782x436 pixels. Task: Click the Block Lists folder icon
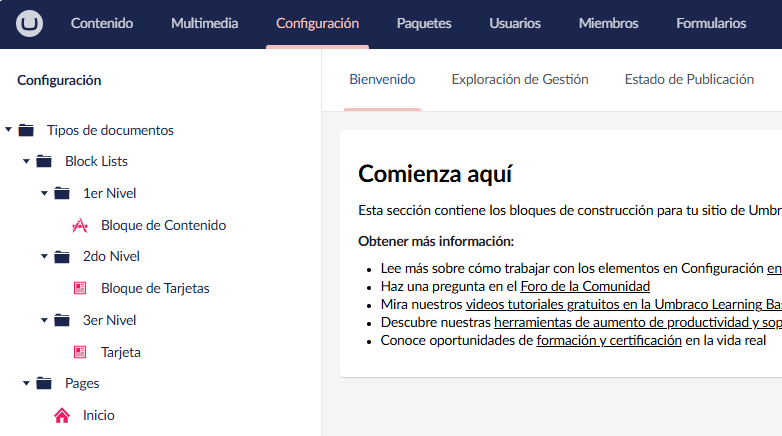pyautogui.click(x=44, y=161)
